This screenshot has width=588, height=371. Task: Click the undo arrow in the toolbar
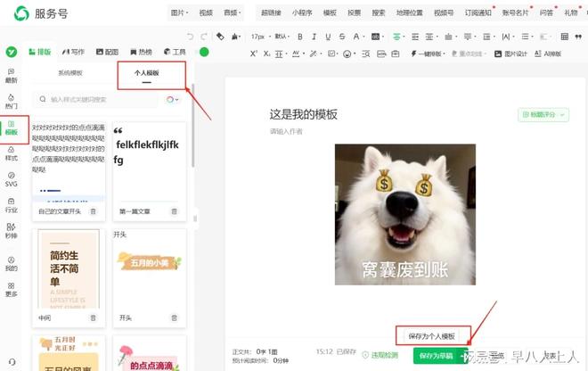pos(190,37)
